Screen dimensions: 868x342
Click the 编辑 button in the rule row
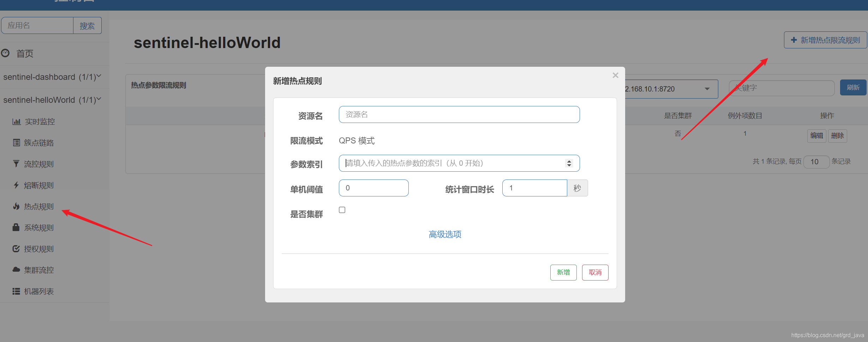point(816,135)
